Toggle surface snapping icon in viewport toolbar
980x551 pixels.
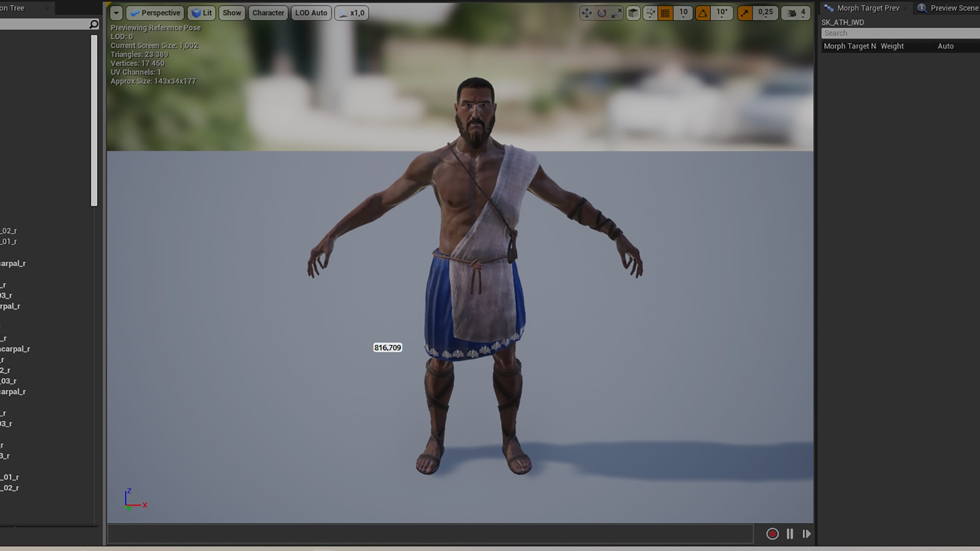650,13
